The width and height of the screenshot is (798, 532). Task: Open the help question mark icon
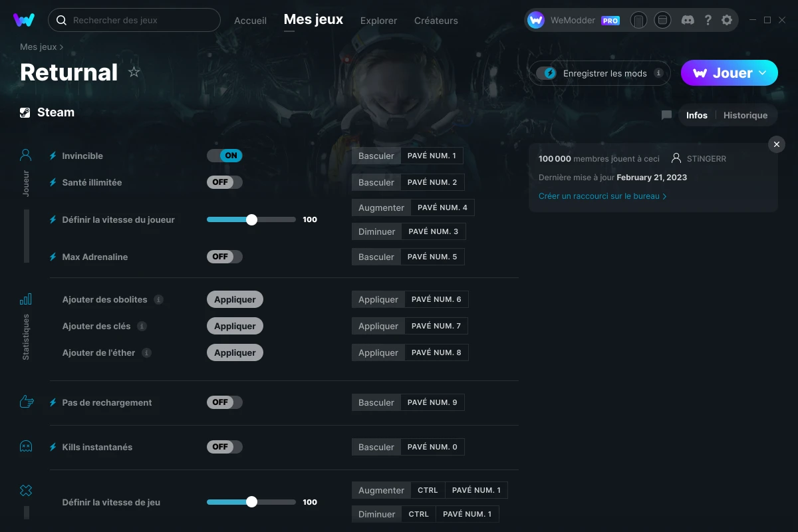point(708,20)
